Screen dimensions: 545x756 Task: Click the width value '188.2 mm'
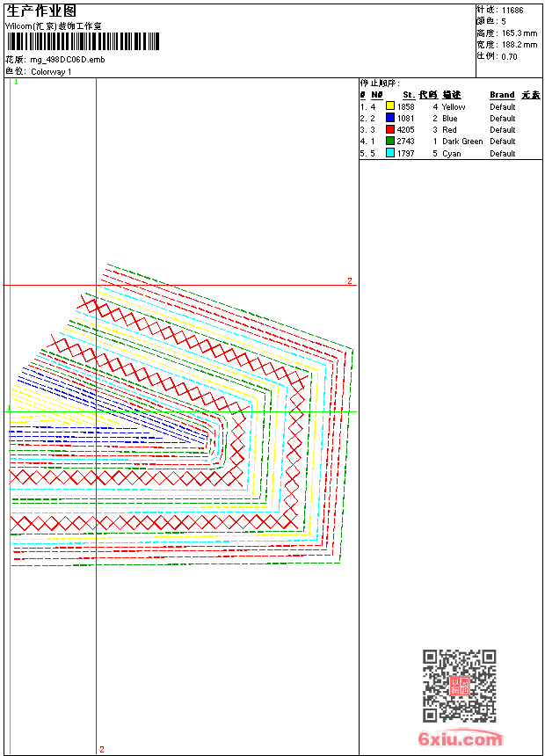click(x=520, y=45)
